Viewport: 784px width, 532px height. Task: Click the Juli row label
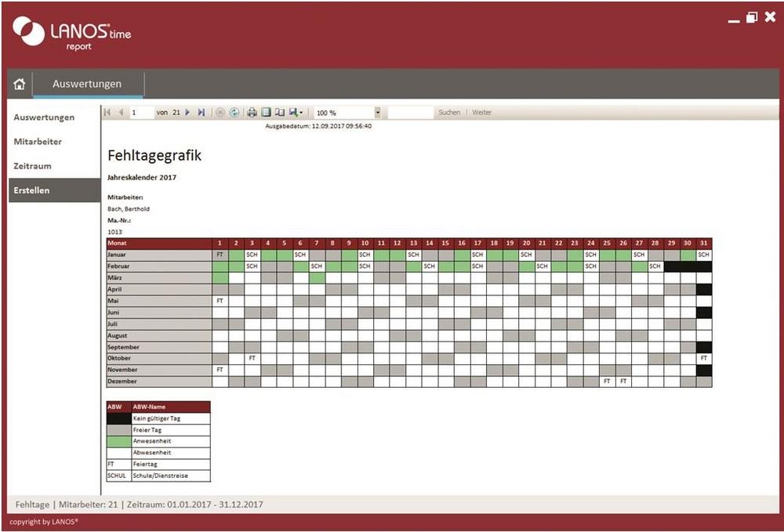159,324
